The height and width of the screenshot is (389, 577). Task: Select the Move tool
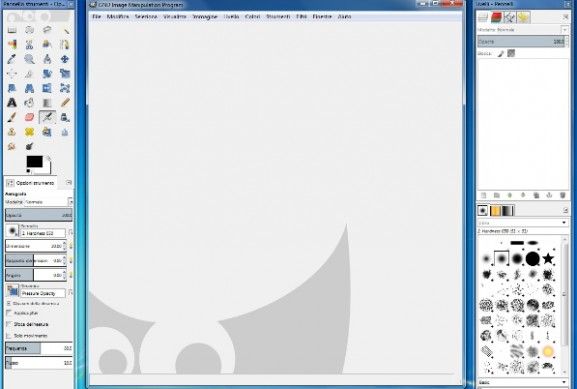[x=65, y=59]
